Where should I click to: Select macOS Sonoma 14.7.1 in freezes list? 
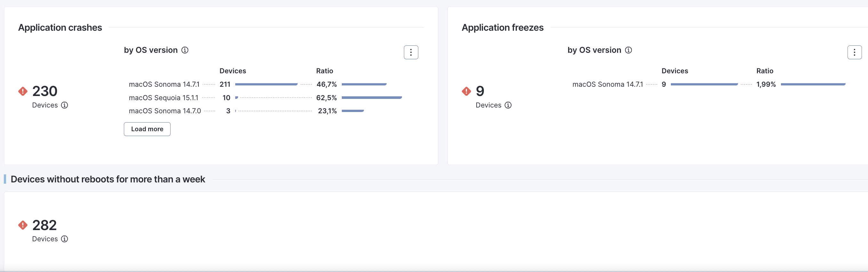pos(607,84)
